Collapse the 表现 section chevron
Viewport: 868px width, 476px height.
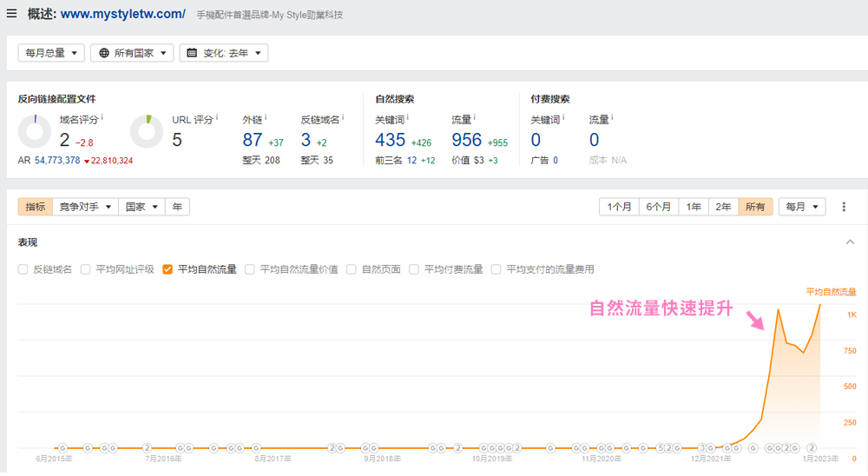(850, 242)
